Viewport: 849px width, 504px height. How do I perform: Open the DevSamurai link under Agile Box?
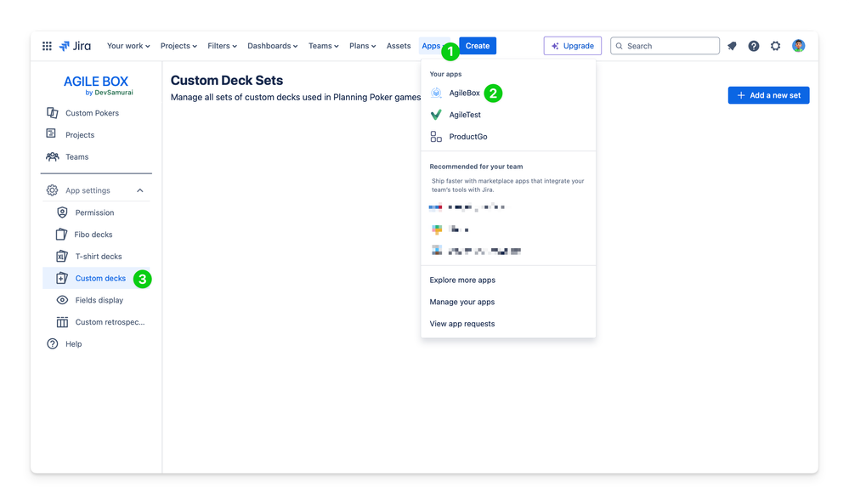114,93
